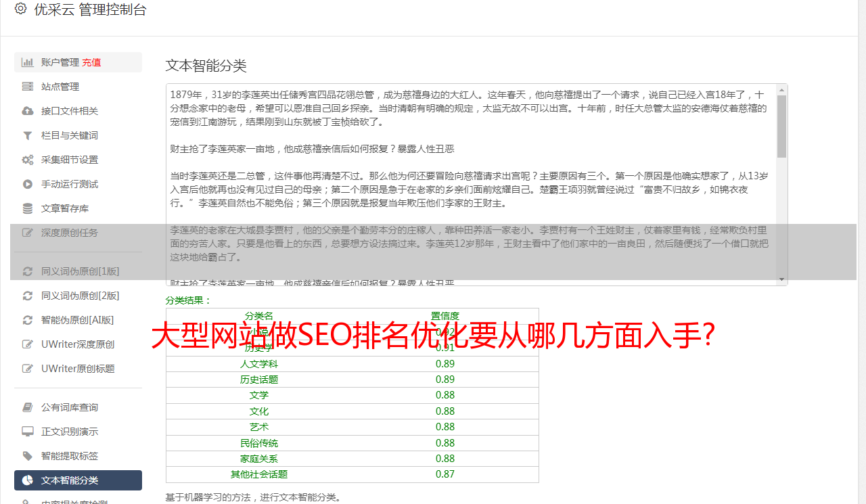The image size is (866, 504).
Task: Click the 栏目与关键词 filter icon
Action: [x=28, y=135]
